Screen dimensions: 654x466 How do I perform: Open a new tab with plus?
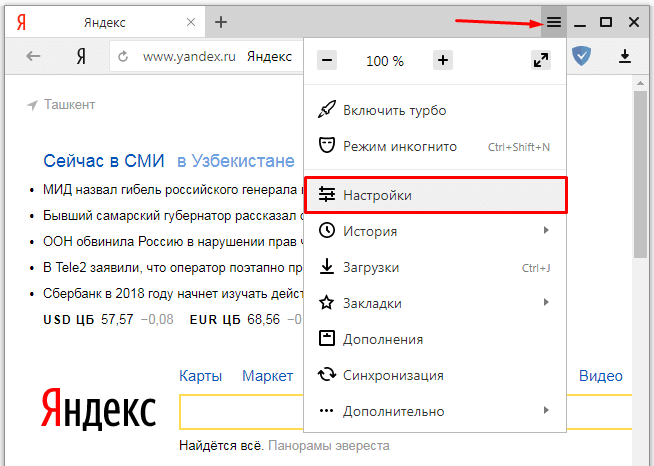[x=221, y=22]
